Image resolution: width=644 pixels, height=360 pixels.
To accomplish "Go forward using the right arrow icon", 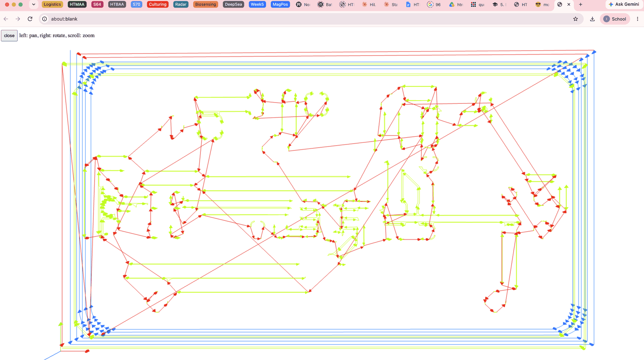I will point(18,19).
